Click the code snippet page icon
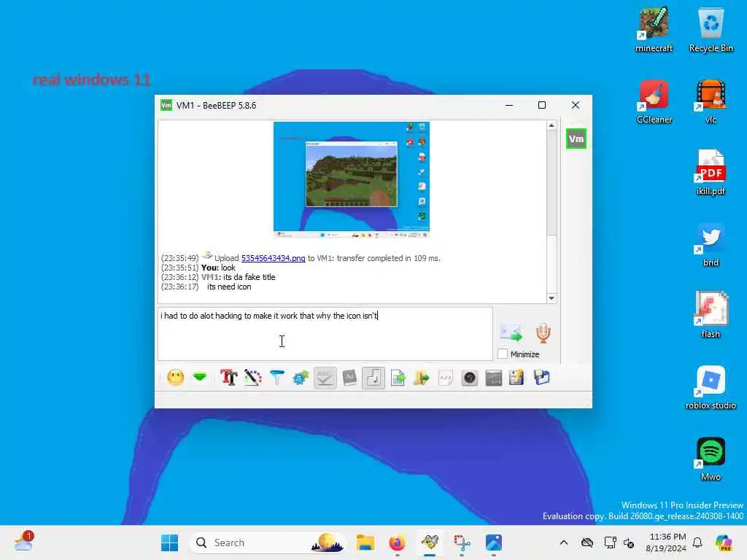The image size is (747, 560). click(446, 378)
